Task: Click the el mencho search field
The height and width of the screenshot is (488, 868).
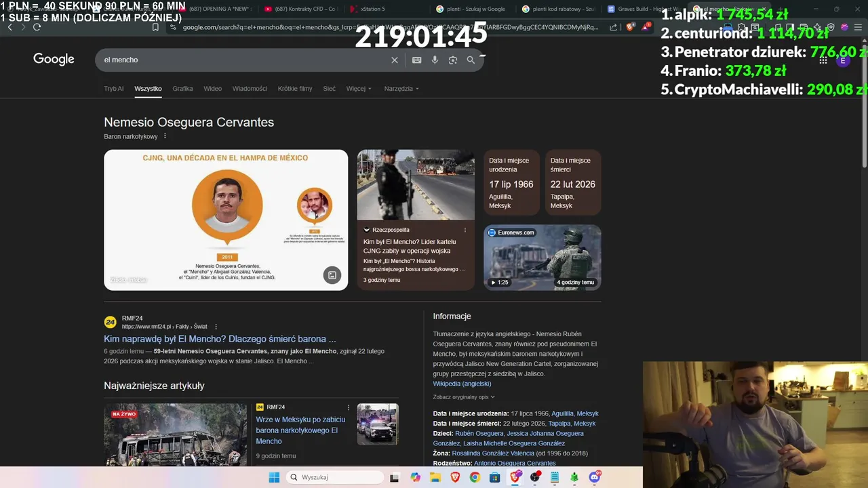Action: [x=244, y=60]
